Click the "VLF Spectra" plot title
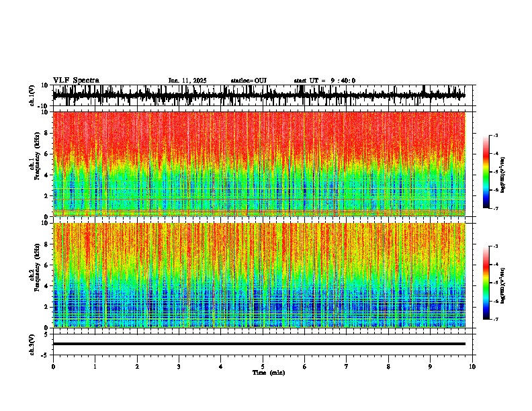 [x=76, y=81]
